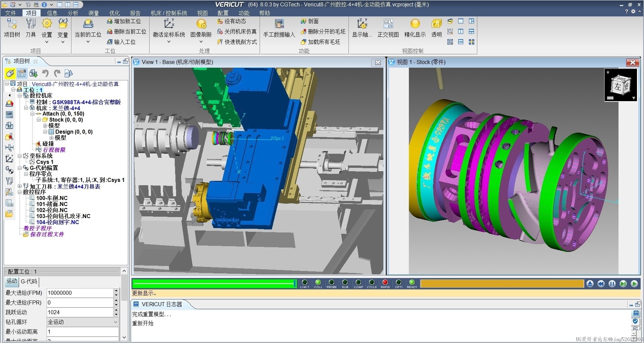Switch to G-代码 tab in config panel
Screen dimensions: 644x343
(x=29, y=282)
